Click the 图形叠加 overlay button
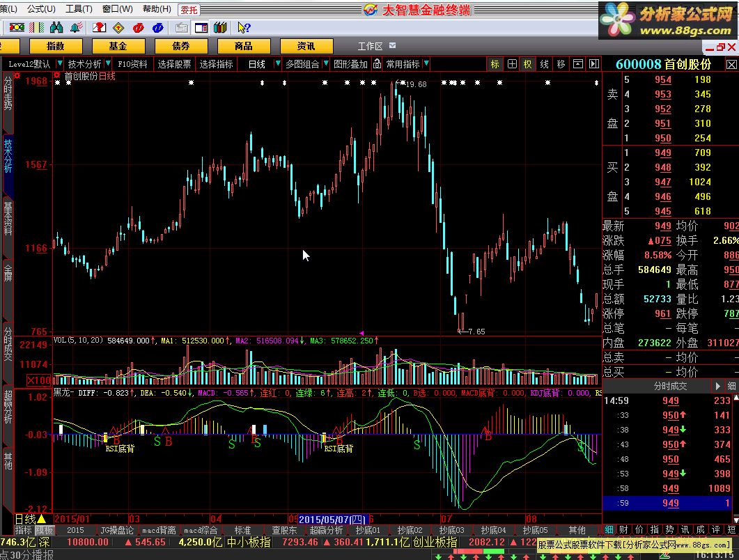 350,64
